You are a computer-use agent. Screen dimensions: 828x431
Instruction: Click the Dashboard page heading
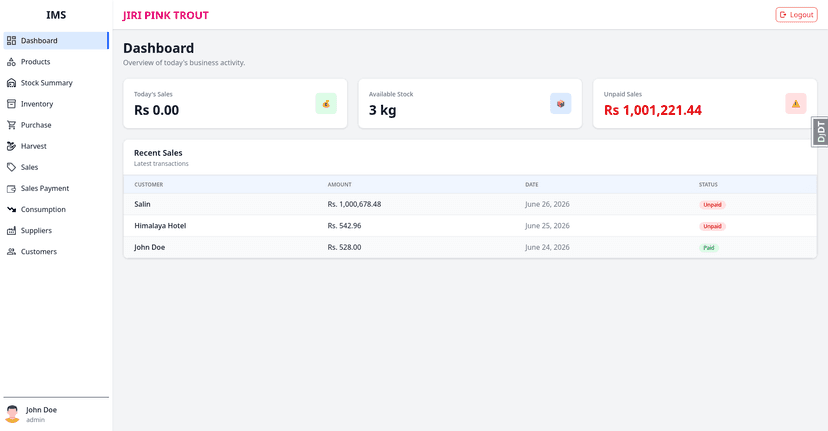click(158, 48)
